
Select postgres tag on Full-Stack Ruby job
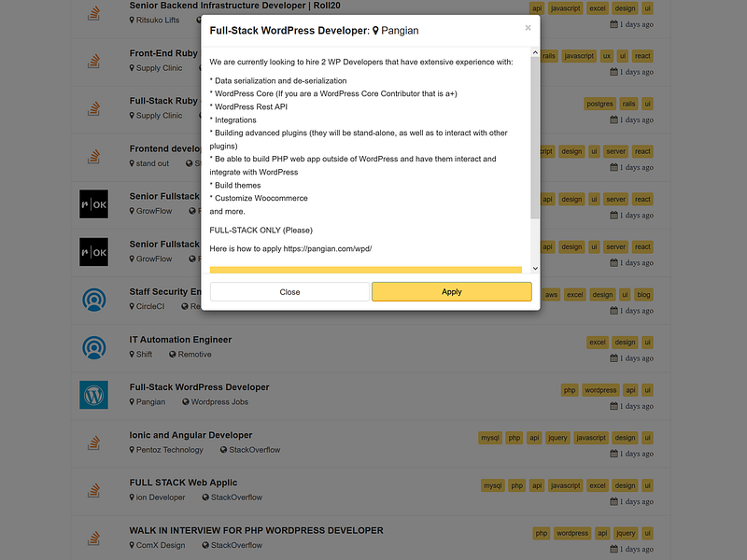[x=599, y=104]
